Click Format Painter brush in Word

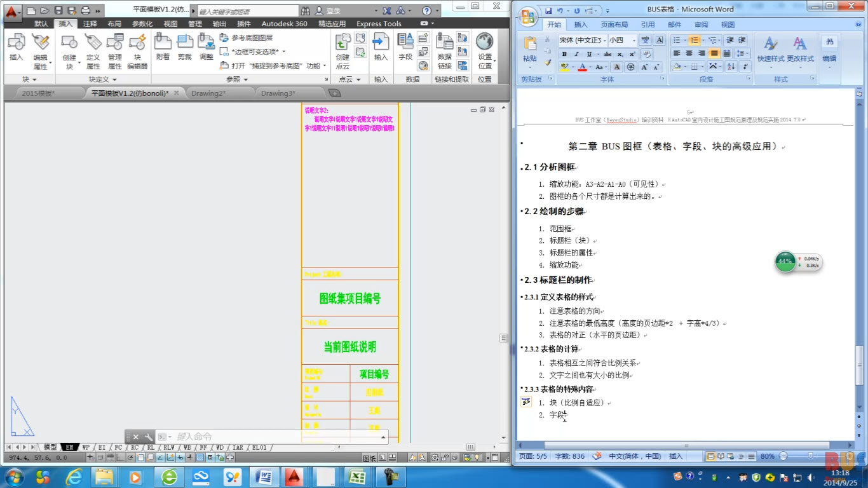(x=548, y=62)
